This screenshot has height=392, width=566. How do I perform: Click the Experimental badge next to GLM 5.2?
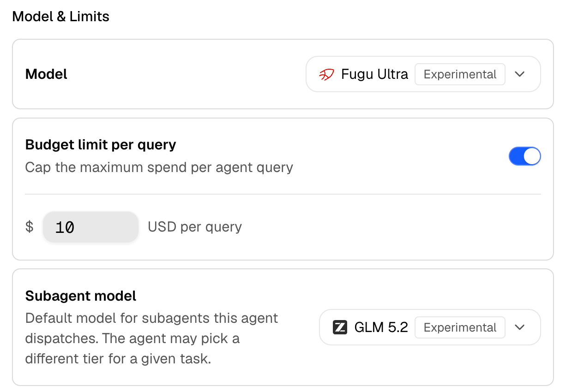coord(460,327)
